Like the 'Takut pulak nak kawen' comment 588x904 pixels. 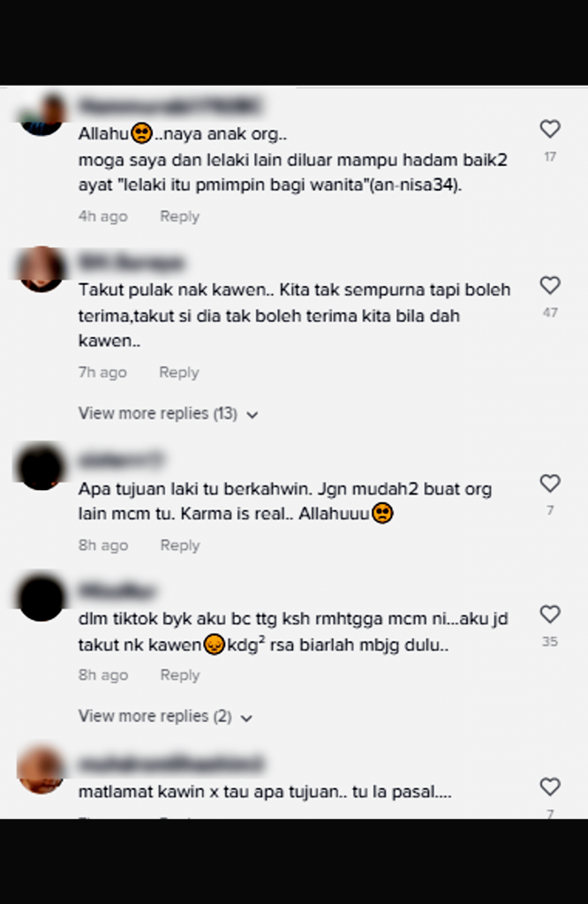[x=550, y=285]
